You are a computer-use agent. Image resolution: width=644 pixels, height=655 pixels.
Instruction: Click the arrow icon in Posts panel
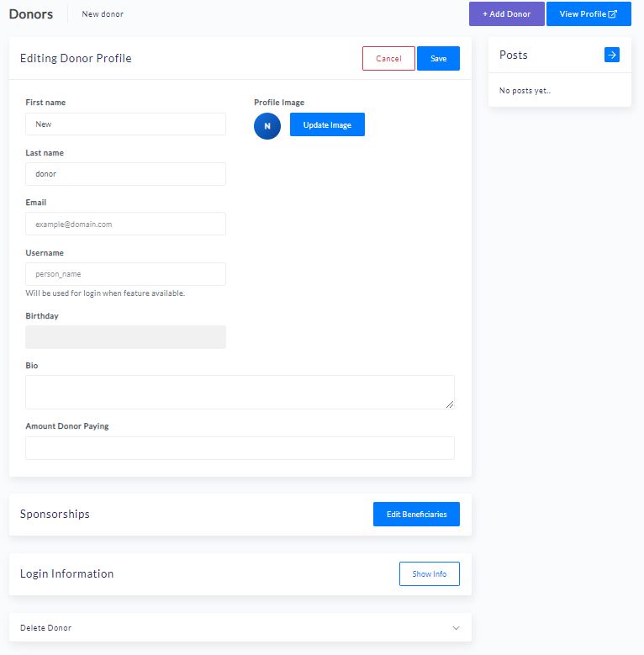612,55
